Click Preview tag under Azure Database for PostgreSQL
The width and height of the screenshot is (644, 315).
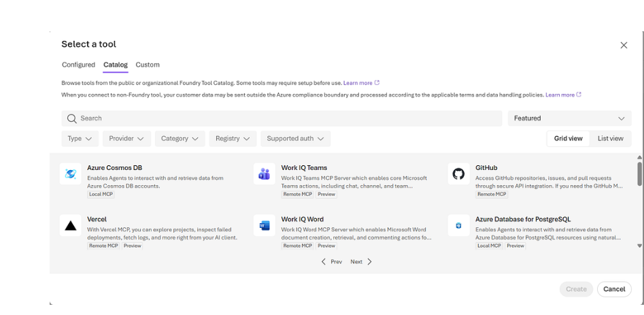tap(515, 246)
